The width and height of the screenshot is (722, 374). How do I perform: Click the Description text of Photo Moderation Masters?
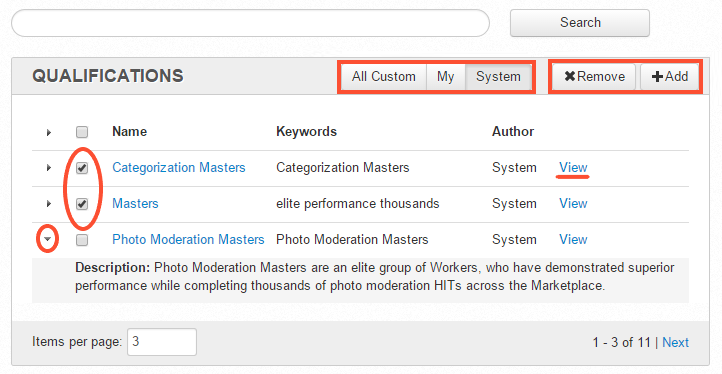tap(375, 276)
